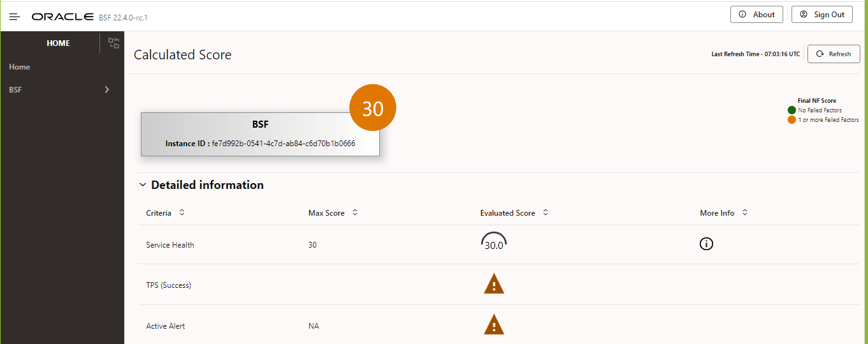Viewport: 868px width, 344px height.
Task: Sort by Max Score column
Action: 355,213
